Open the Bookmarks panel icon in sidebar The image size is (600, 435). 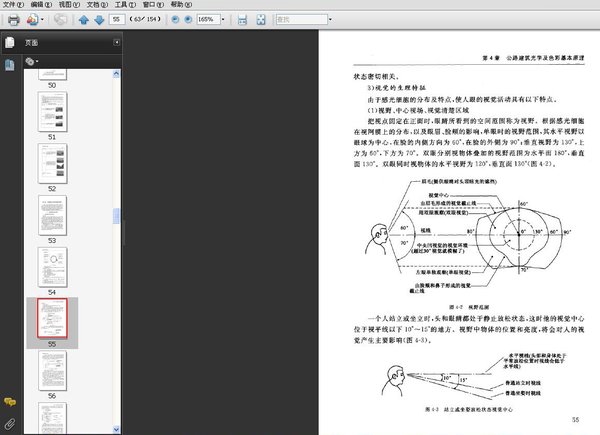pyautogui.click(x=10, y=64)
